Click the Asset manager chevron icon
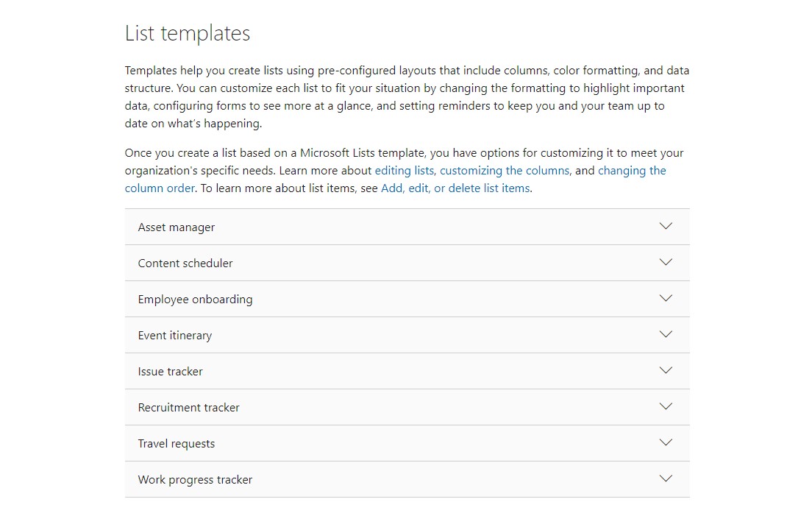This screenshot has width=812, height=527. (666, 227)
